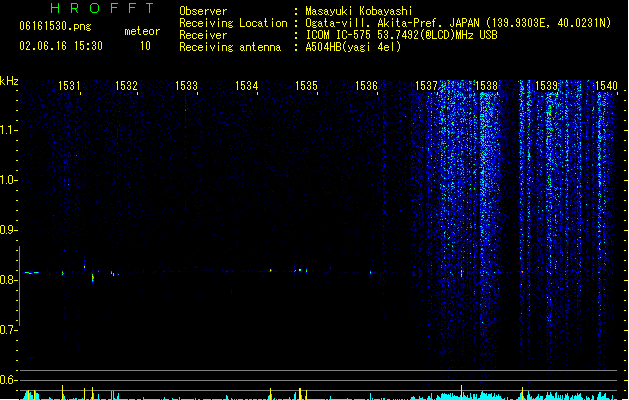Viewport: 629px width, 400px height.
Task: Click the 1534 time marker
Action: point(246,86)
